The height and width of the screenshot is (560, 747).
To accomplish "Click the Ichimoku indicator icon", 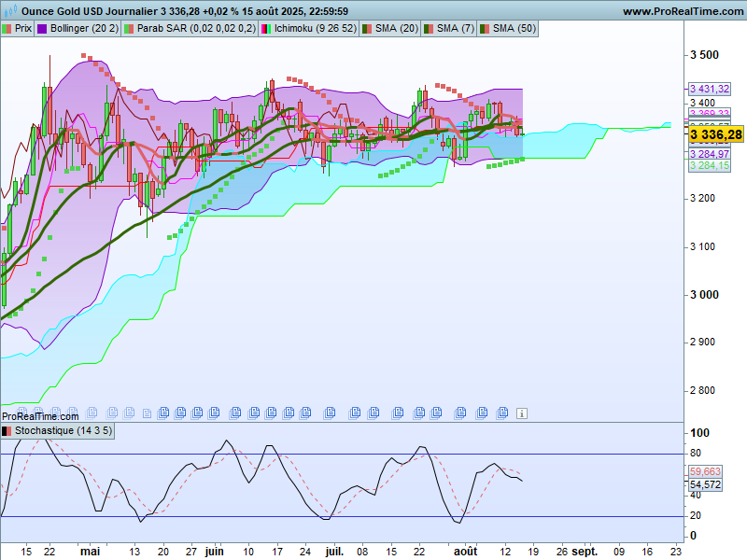I will click(266, 29).
